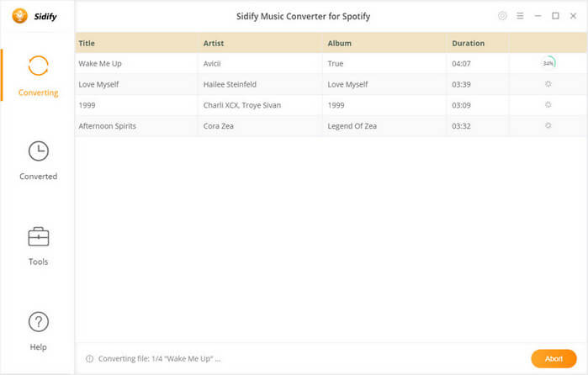Screen dimensions: 588x375
Task: Click pending status icon for Afternoon Spirits
Action: 548,125
